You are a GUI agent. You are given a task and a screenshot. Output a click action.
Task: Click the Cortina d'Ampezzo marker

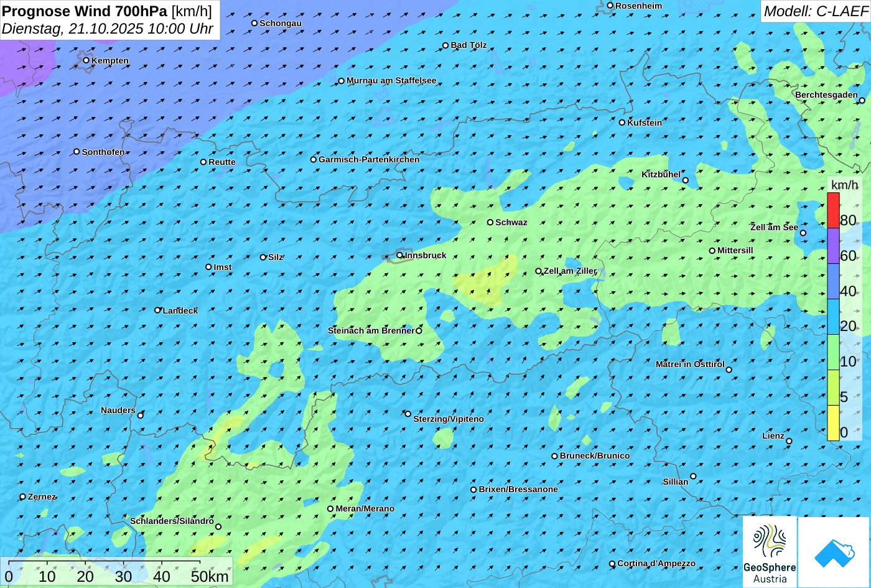(612, 564)
